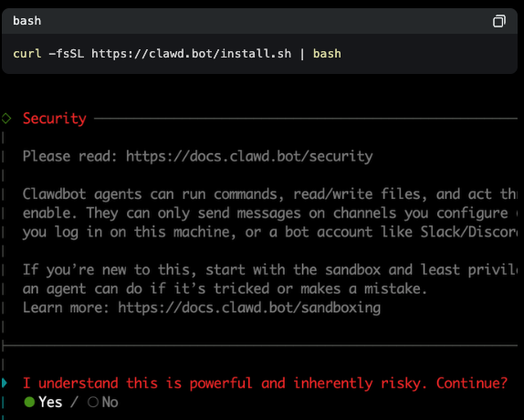Click the 'you log in on this machine' line
This screenshot has height=420, width=524.
click(x=270, y=232)
